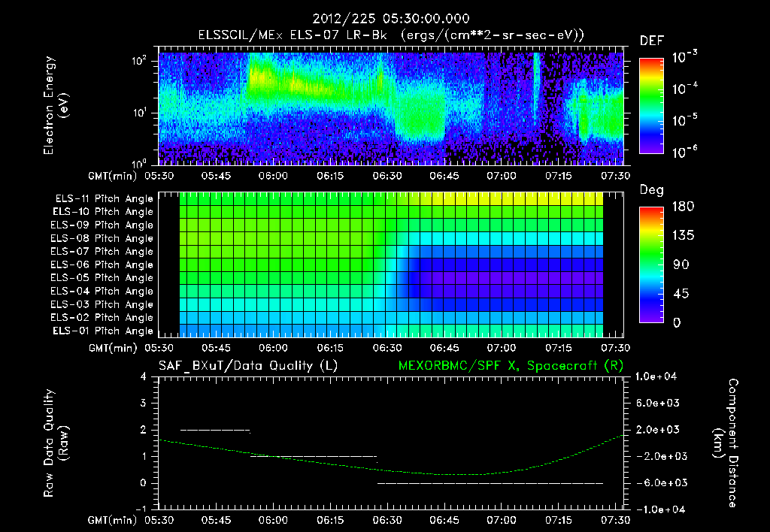Select the ELS-04 Pitch Angle row label

point(102,291)
